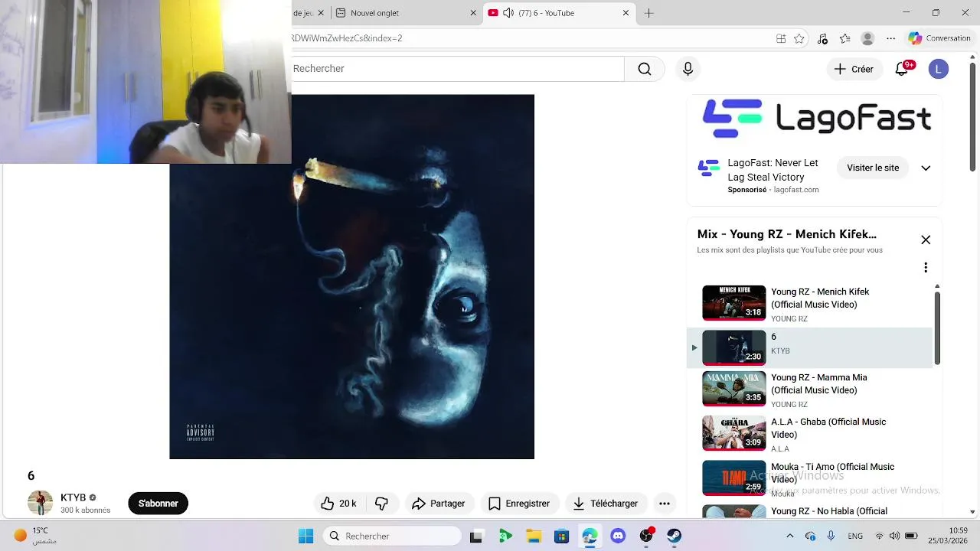Image resolution: width=980 pixels, height=551 pixels.
Task: Subscribe with the S'abonner button
Action: coord(158,504)
